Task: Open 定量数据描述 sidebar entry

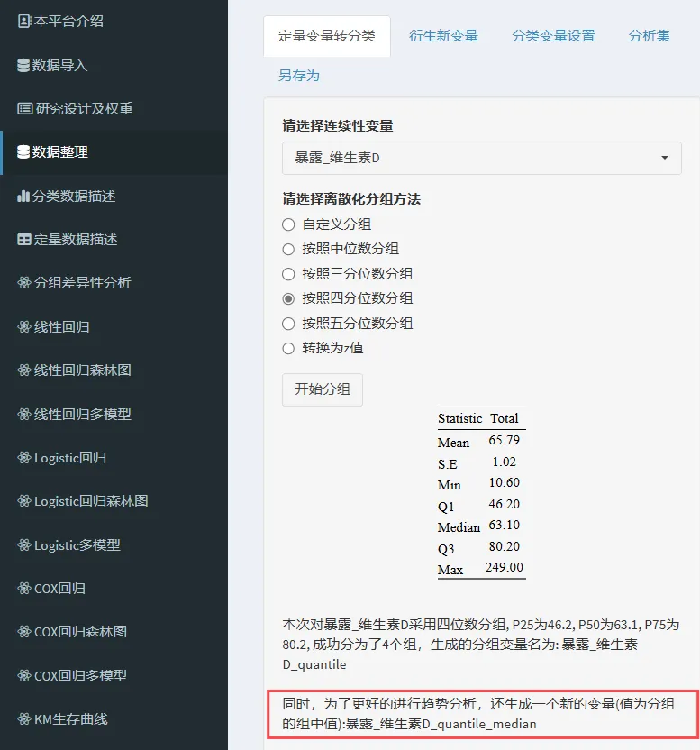Action: pos(114,239)
